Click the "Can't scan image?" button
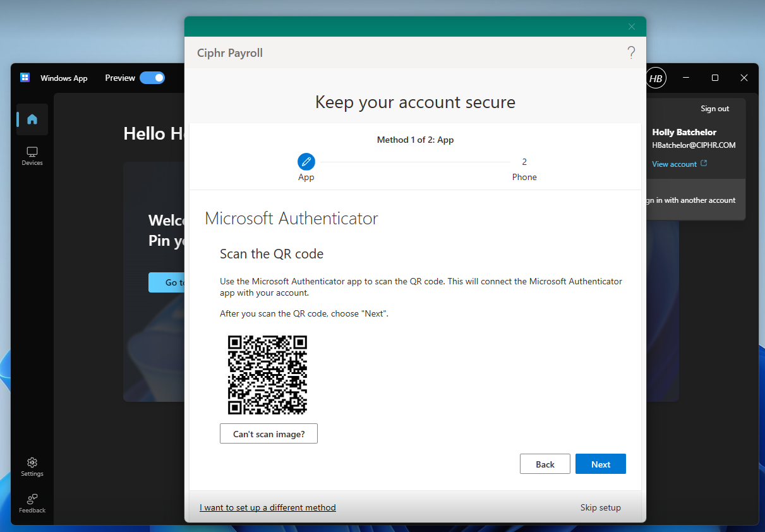The image size is (765, 532). pos(268,434)
